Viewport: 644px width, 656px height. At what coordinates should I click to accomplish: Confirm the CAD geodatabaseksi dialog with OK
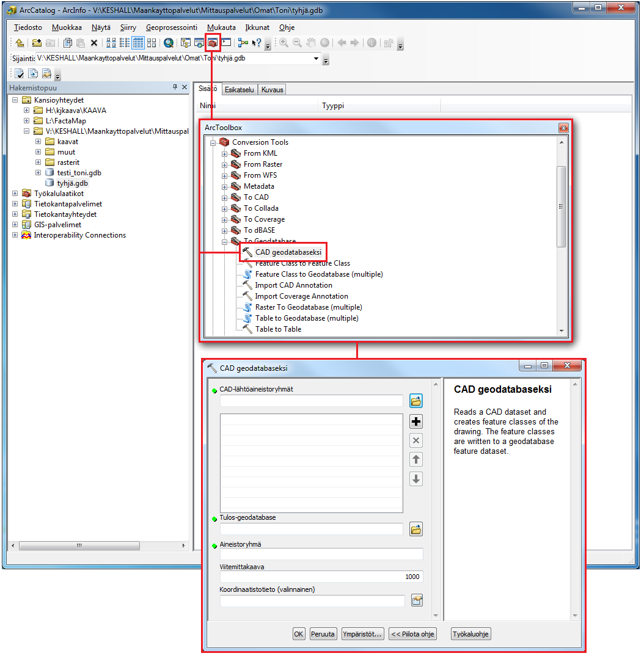coord(298,634)
